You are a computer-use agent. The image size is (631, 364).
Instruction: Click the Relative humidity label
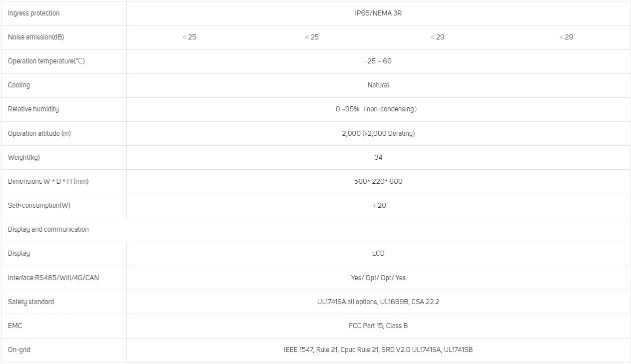(33, 109)
